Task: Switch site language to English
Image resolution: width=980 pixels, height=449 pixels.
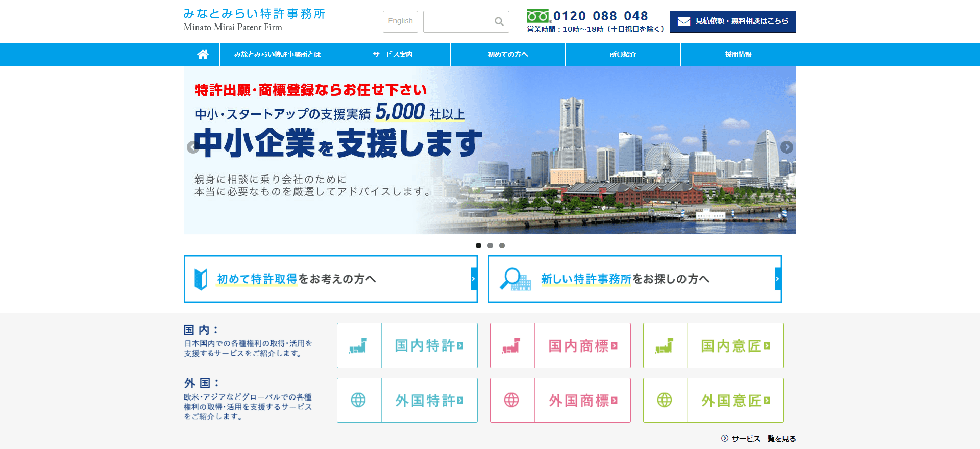Action: click(x=400, y=21)
